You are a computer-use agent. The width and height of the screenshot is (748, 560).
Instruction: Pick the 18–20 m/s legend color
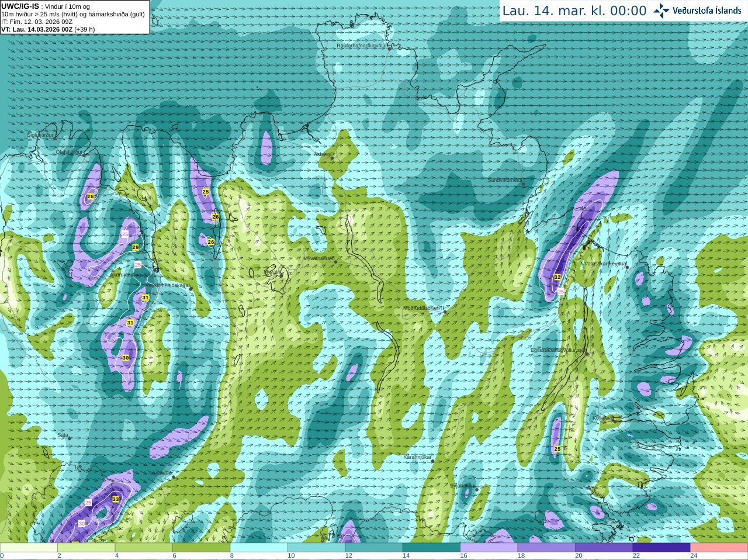pos(547,548)
